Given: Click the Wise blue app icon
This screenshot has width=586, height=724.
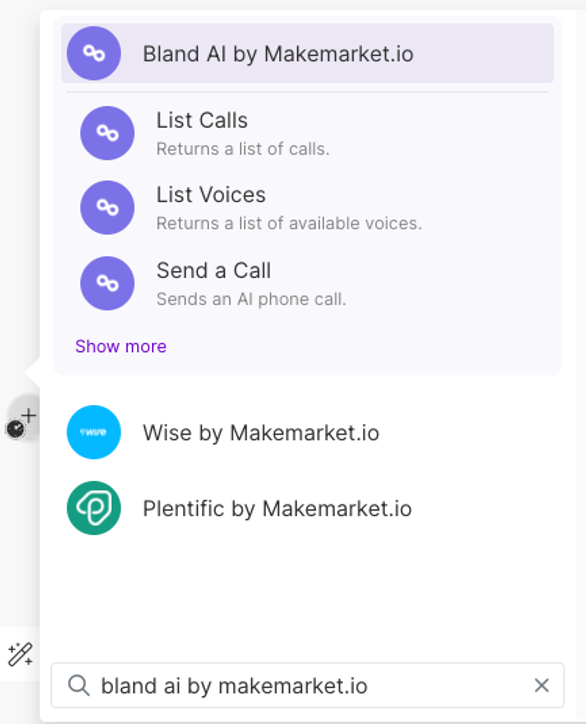Looking at the screenshot, I should (x=94, y=432).
